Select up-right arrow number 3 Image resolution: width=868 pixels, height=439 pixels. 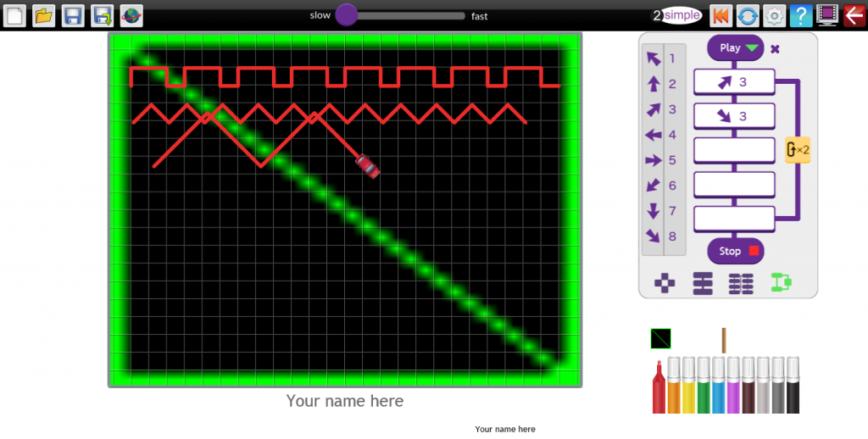coord(654,109)
